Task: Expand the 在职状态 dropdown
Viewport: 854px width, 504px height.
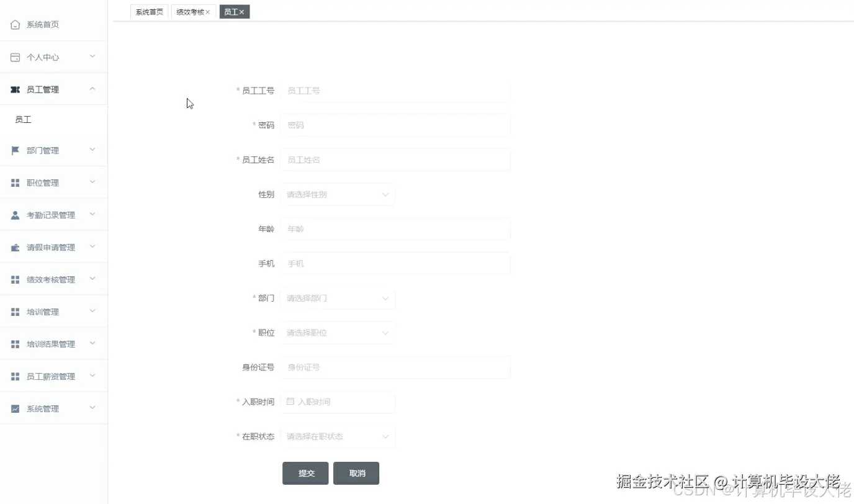Action: pos(338,436)
